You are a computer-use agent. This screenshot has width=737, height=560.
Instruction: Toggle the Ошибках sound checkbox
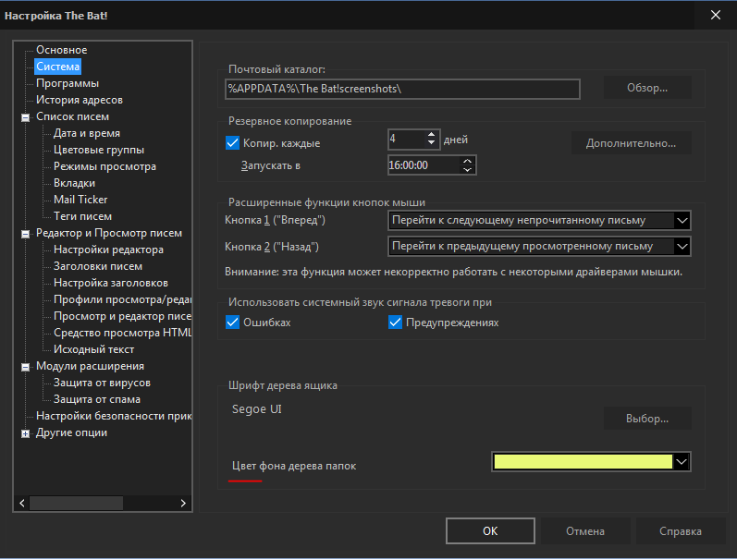coord(232,323)
